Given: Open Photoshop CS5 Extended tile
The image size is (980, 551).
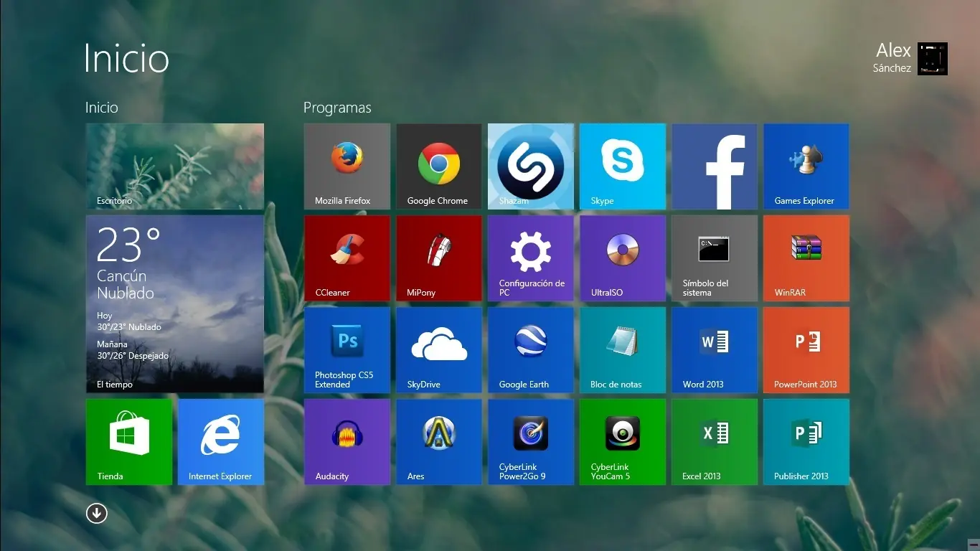Looking at the screenshot, I should click(x=347, y=350).
